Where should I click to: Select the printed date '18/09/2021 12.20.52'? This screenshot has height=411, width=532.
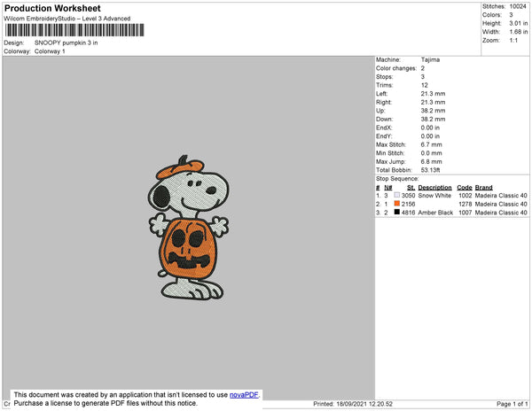click(364, 404)
